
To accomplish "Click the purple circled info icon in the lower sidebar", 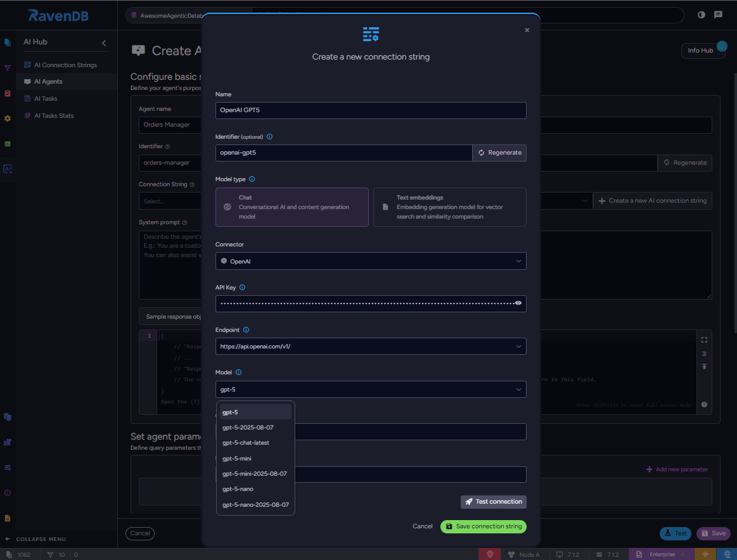I will click(x=8, y=493).
